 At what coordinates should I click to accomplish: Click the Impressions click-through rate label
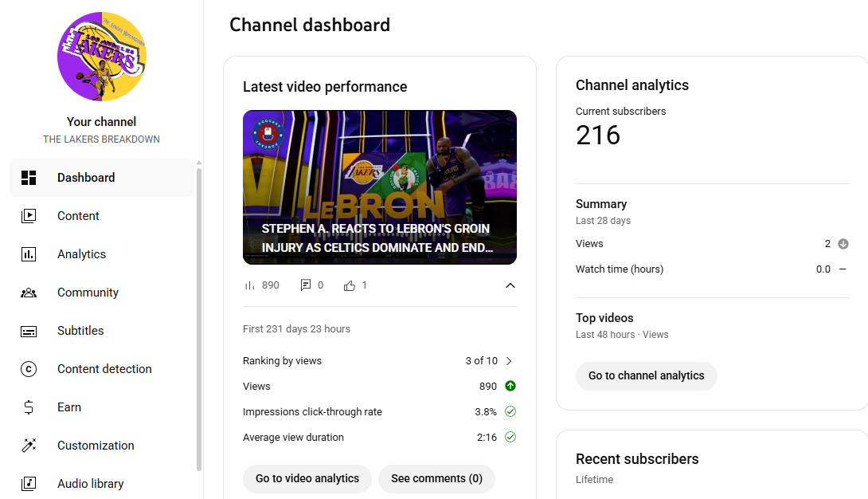[312, 412]
